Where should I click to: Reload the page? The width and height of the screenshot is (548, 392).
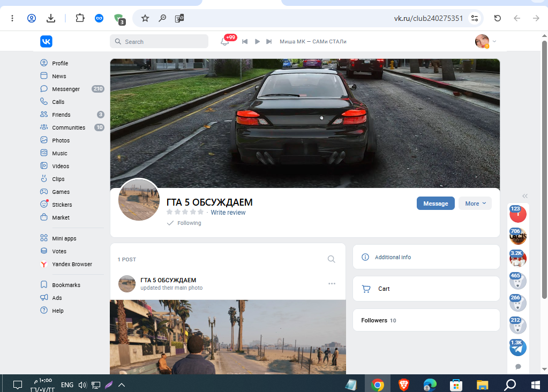(x=497, y=18)
